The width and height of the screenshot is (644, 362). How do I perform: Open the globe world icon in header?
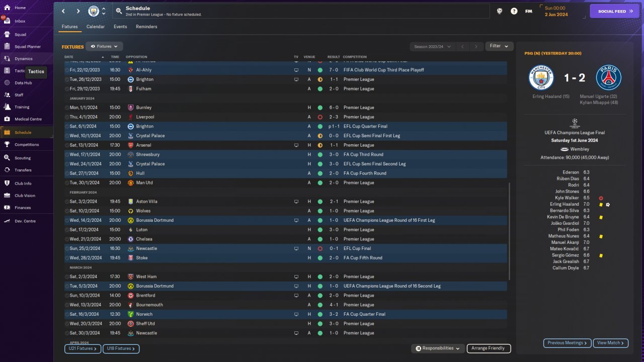click(500, 11)
